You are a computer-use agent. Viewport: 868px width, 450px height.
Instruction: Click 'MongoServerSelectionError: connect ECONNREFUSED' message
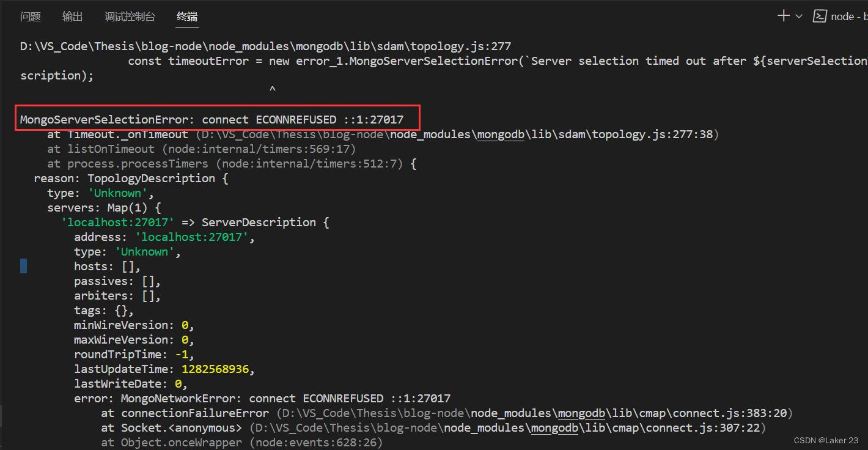(211, 119)
